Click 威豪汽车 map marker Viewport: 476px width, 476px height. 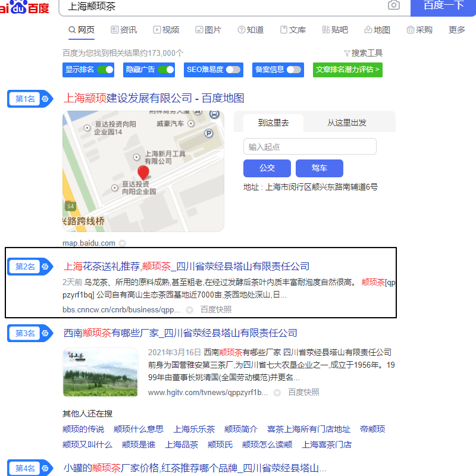(x=191, y=124)
